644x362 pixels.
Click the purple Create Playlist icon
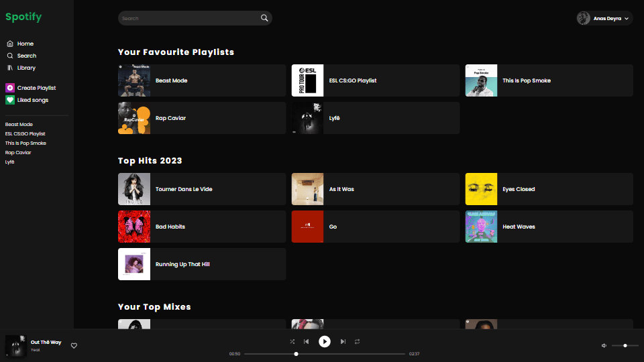(10, 87)
